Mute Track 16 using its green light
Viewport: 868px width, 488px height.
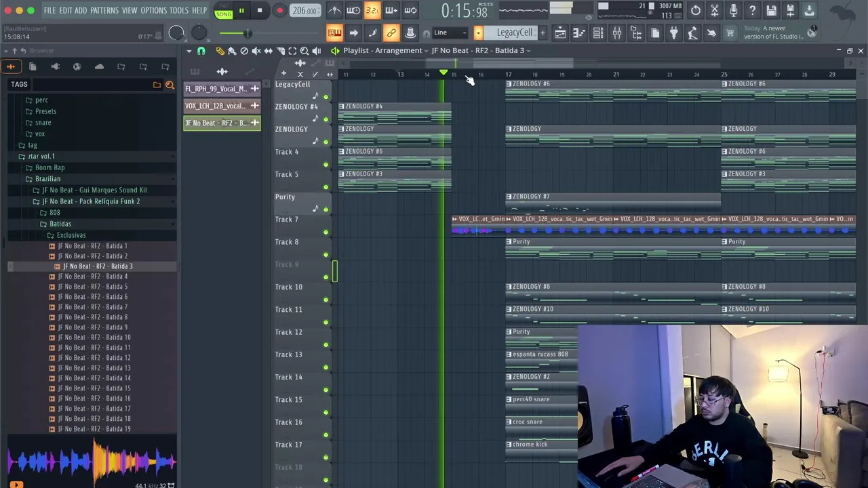pos(325,435)
